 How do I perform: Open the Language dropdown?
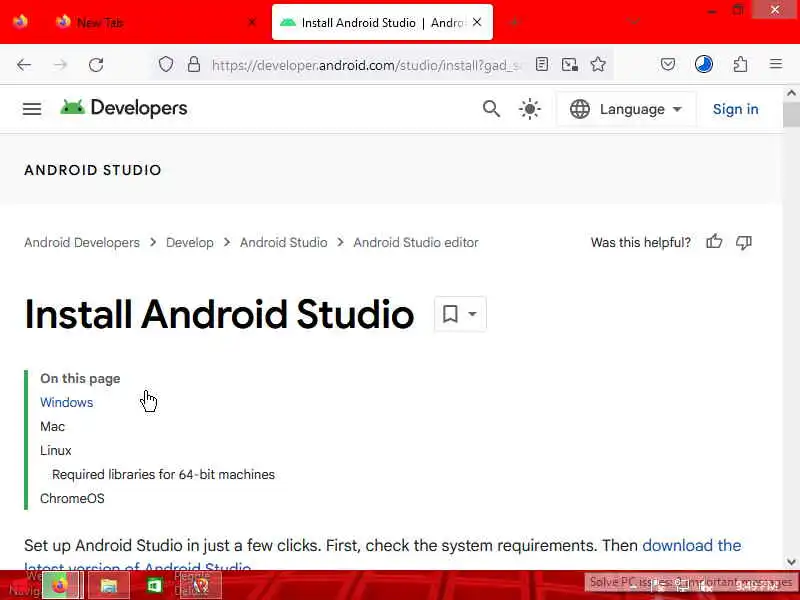pos(626,109)
